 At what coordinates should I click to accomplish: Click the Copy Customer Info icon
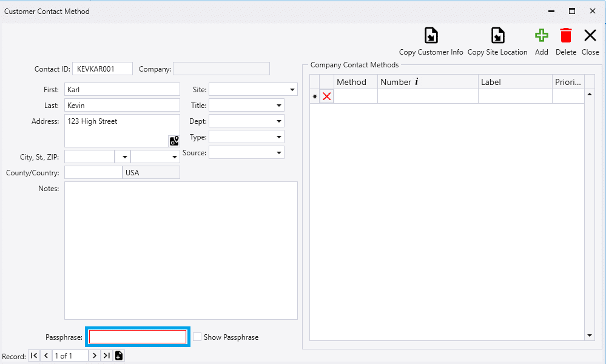(x=431, y=36)
